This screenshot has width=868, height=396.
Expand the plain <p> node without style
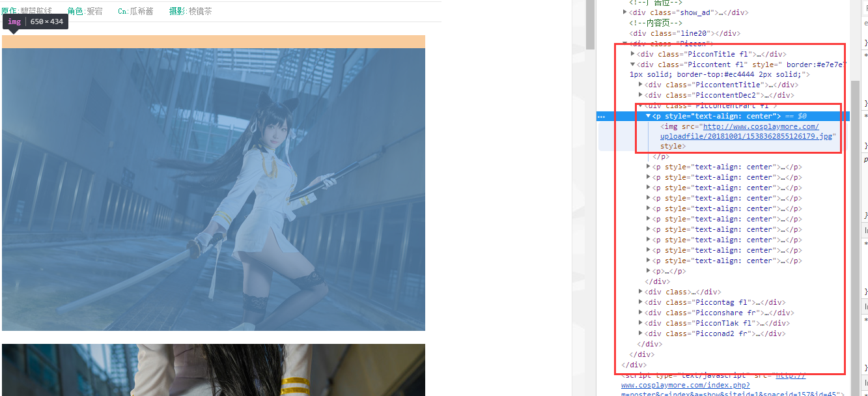point(649,271)
